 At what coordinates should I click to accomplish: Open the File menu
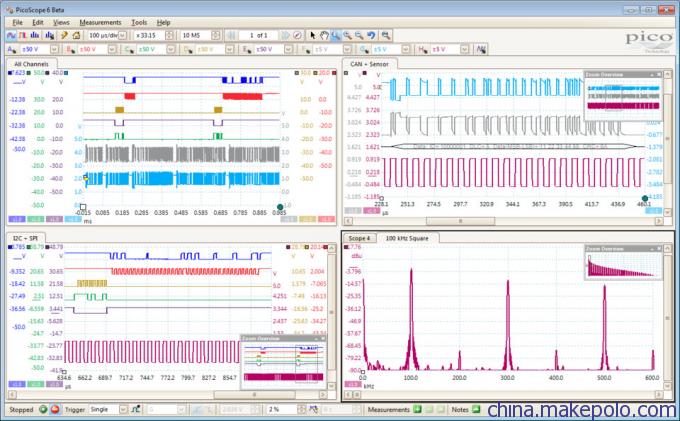pyautogui.click(x=17, y=23)
